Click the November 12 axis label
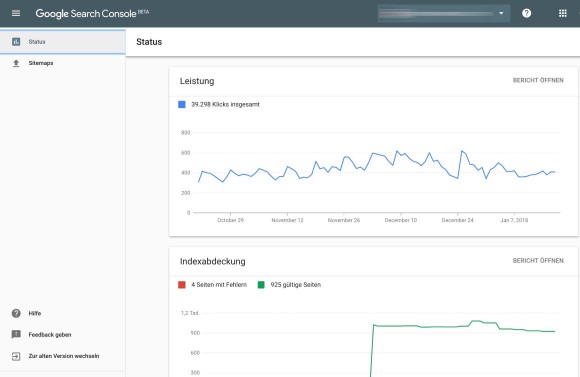This screenshot has height=377, width=580. [287, 220]
